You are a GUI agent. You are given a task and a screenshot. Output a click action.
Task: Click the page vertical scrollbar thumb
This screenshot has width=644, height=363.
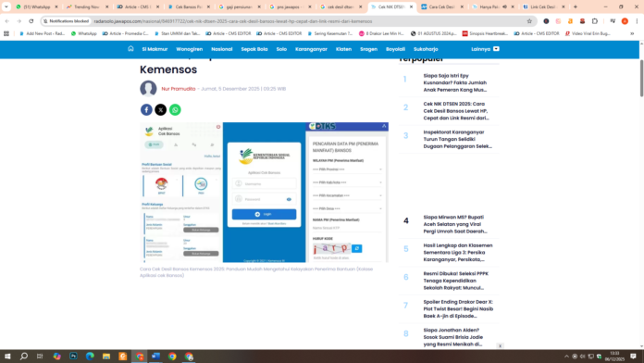click(641, 78)
